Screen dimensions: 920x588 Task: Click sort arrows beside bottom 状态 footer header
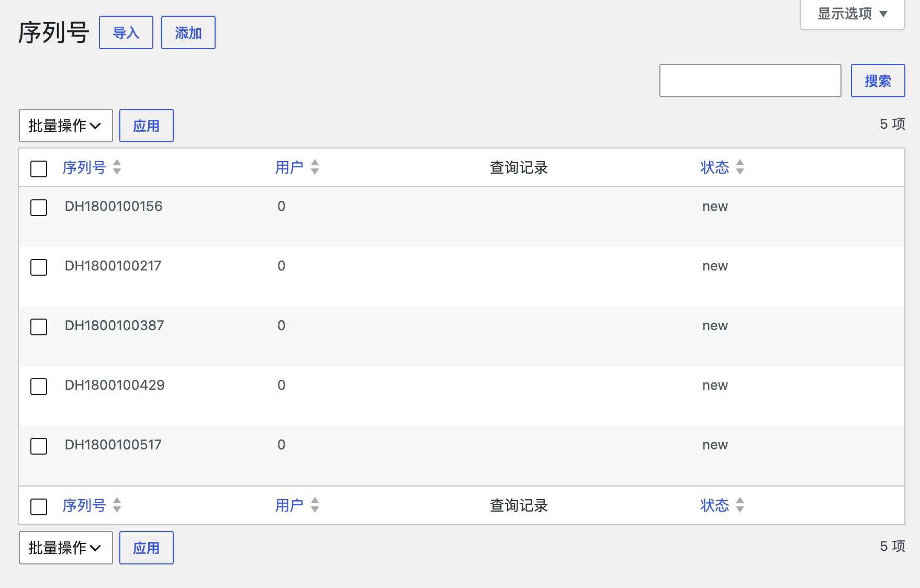pyautogui.click(x=740, y=505)
